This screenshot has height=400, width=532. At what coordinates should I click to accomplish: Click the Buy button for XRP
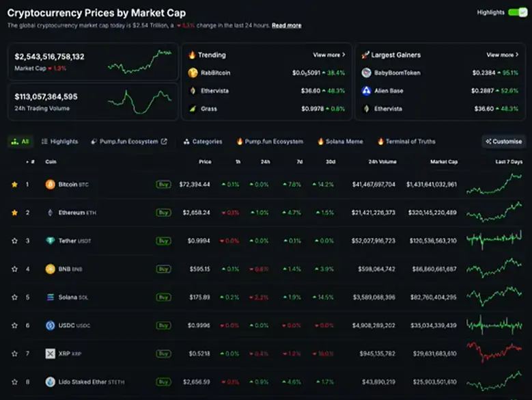pyautogui.click(x=163, y=354)
